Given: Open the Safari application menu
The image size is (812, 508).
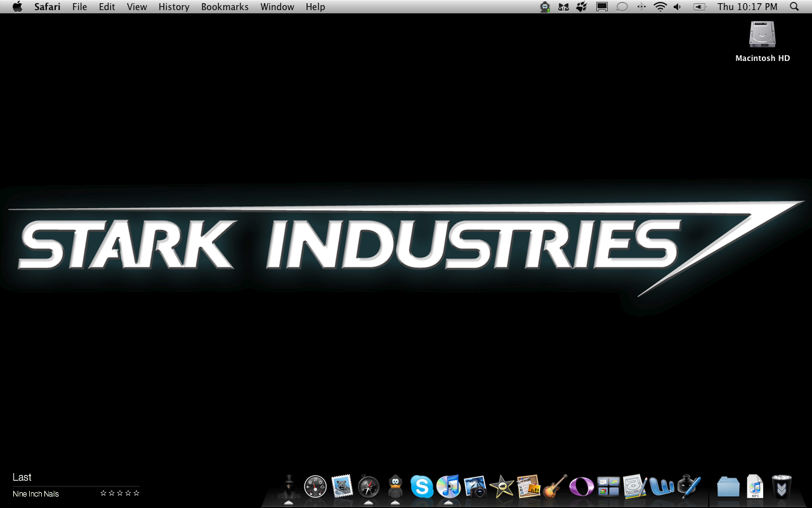Looking at the screenshot, I should [x=48, y=7].
